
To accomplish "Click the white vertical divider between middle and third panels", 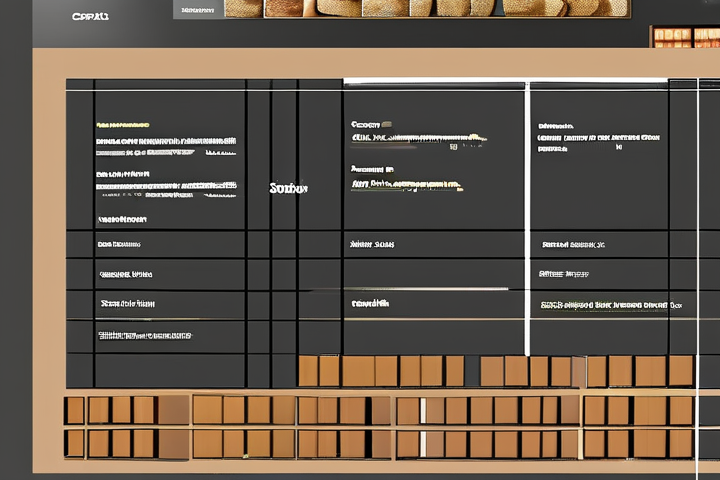I will (527, 218).
